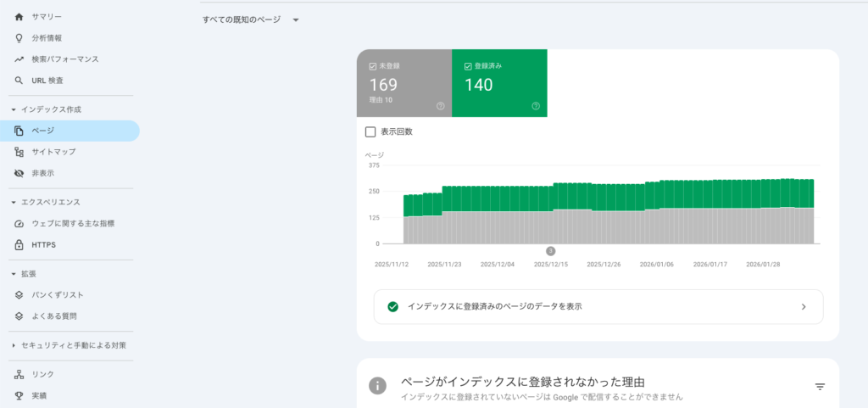868x408 pixels.
Task: Click the layers icon beside よくある質問
Action: point(19,316)
